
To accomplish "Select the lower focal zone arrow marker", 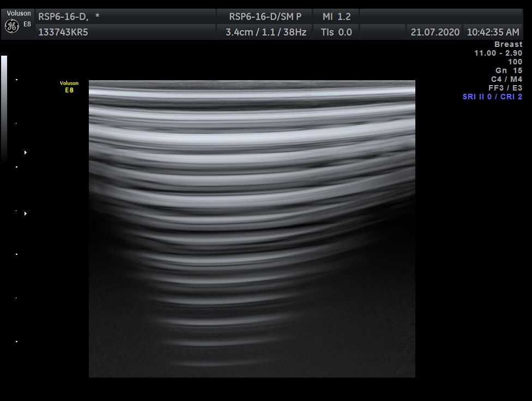I will point(25,214).
